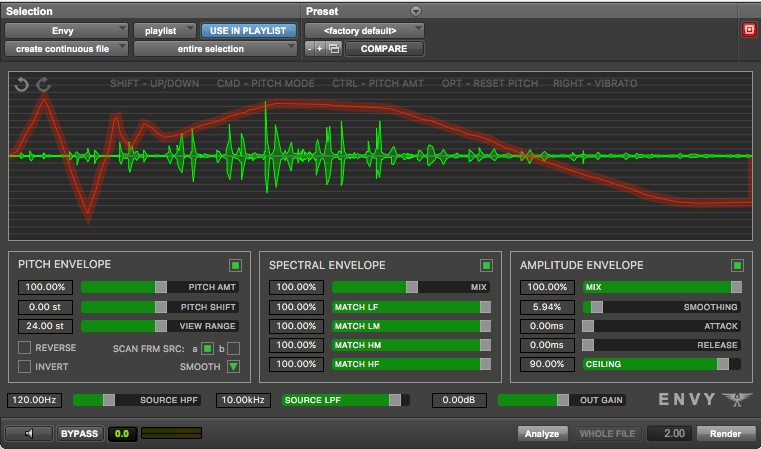Click the Analyze button

(x=542, y=433)
